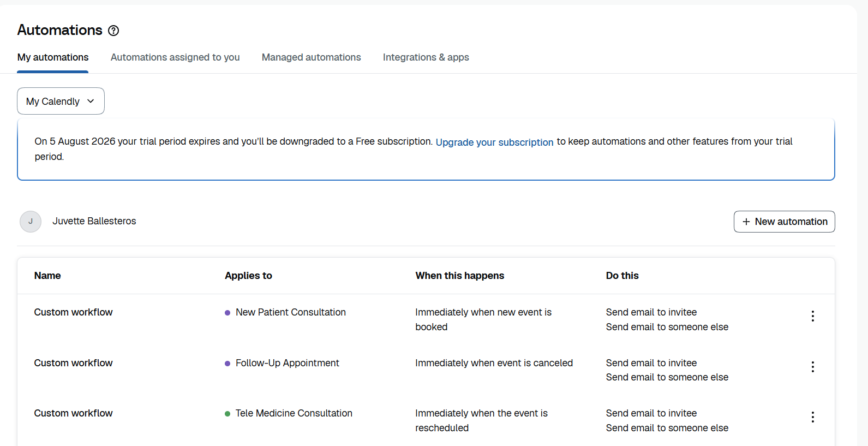
Task: Click 'Immediately when event is canceled' trigger
Action: pos(494,363)
